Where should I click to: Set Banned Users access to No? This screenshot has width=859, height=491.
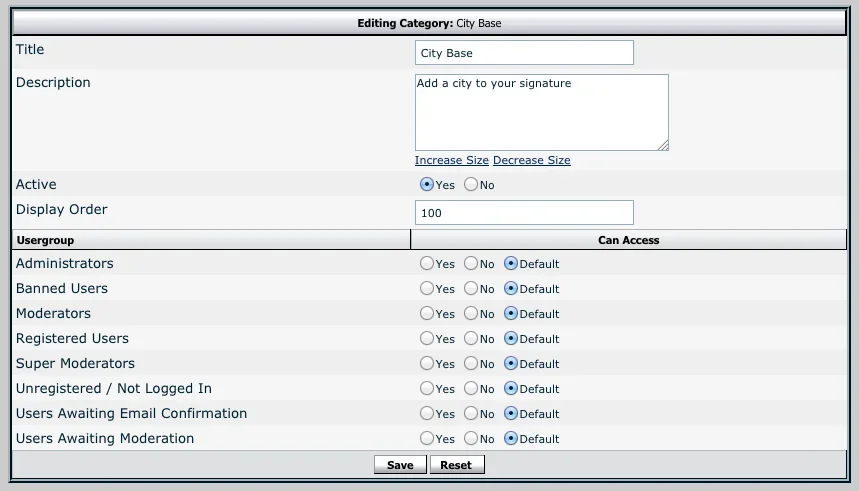coord(470,289)
